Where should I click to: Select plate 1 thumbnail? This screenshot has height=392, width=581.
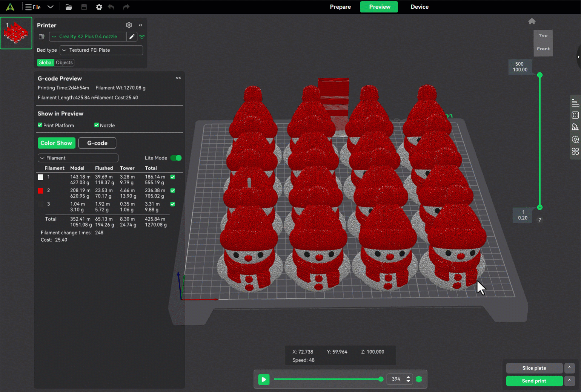[16, 33]
